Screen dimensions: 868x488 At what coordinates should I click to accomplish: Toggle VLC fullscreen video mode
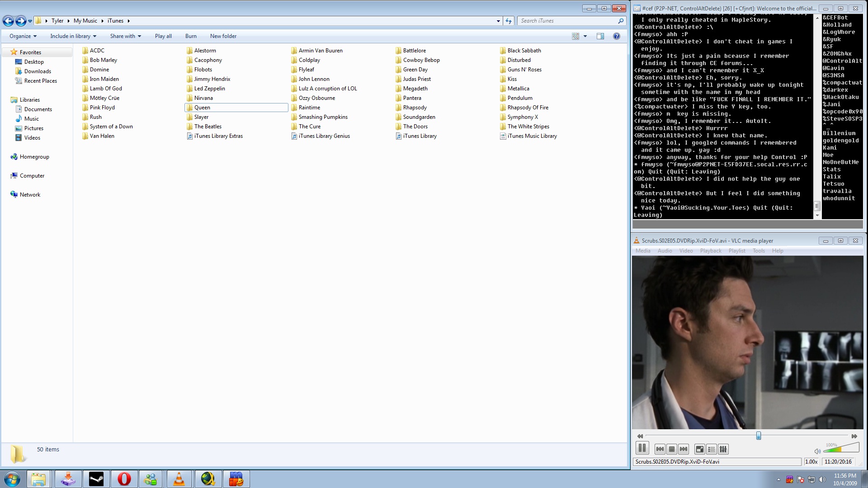pyautogui.click(x=699, y=449)
